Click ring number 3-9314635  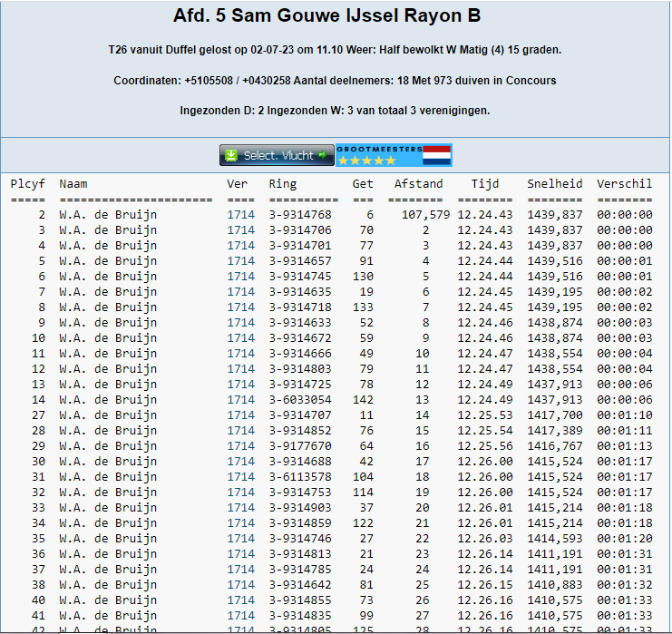pyautogui.click(x=300, y=292)
